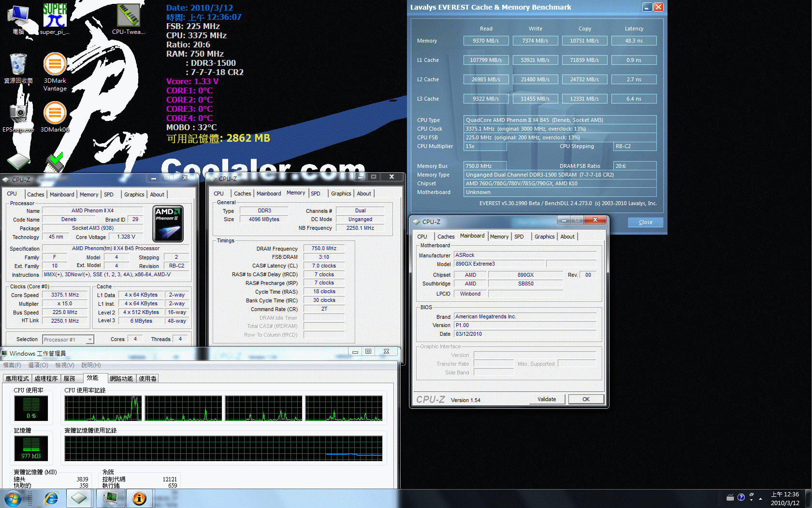This screenshot has height=508, width=812.
Task: Open the super_pi desktop shortcut
Action: pyautogui.click(x=55, y=19)
